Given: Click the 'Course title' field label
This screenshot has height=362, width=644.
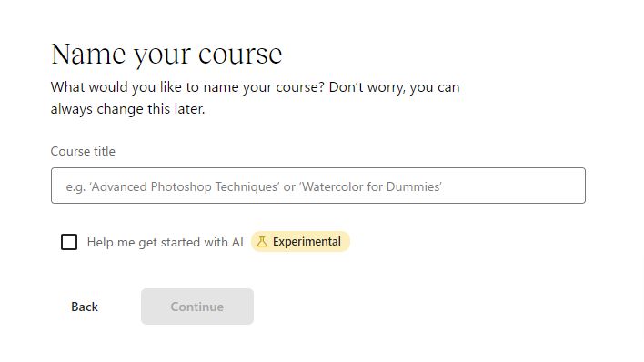Looking at the screenshot, I should tap(83, 151).
